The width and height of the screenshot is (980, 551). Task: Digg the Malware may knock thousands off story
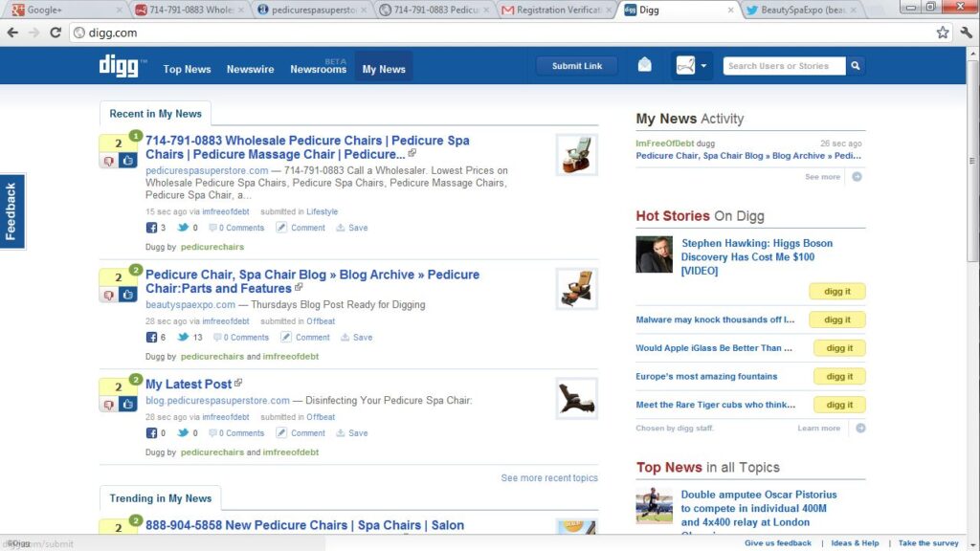[x=836, y=320]
